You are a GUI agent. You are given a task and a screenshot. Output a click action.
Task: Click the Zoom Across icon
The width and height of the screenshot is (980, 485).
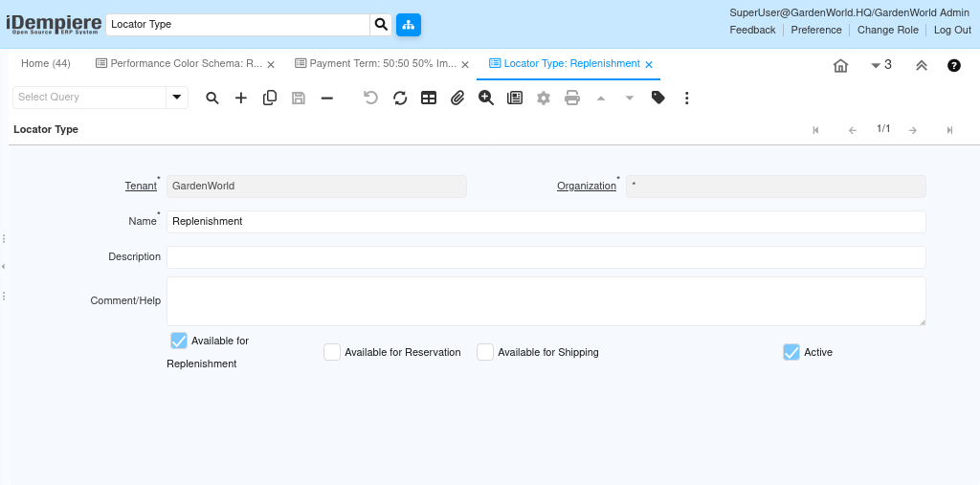tap(486, 98)
